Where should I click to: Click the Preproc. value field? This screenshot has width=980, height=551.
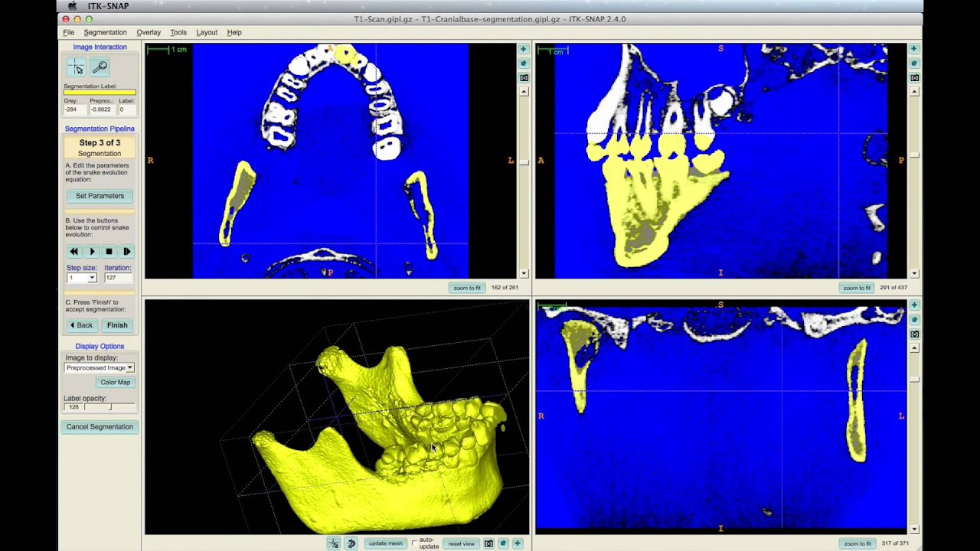[101, 109]
